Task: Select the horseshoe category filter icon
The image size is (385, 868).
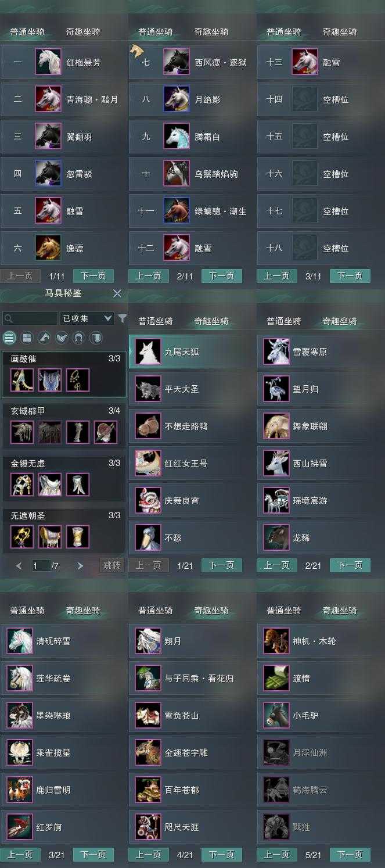Action: (x=79, y=338)
